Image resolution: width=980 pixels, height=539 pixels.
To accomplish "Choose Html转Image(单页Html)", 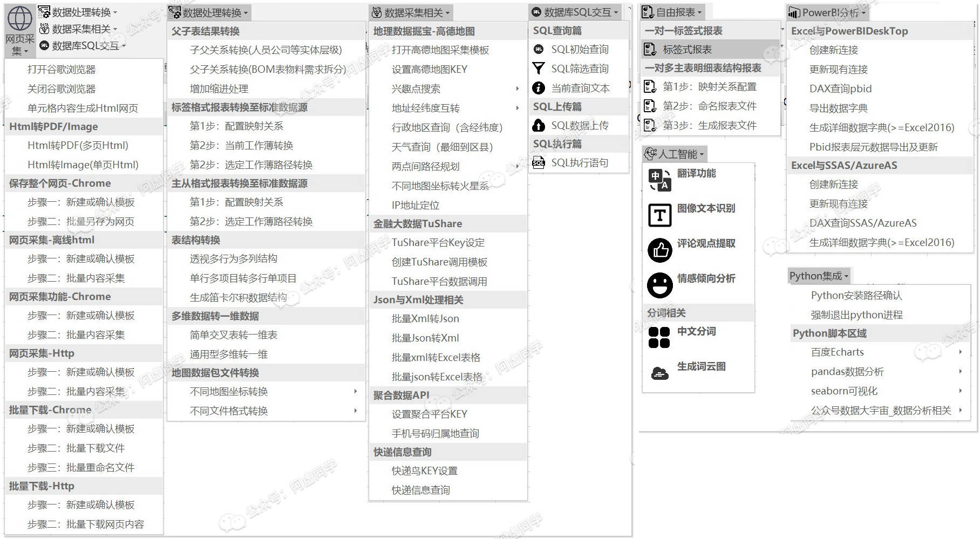I will (84, 165).
